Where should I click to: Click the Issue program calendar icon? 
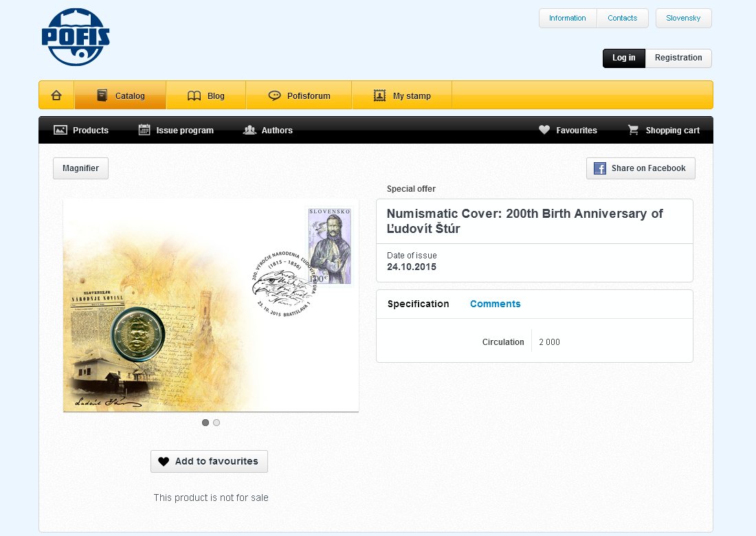(144, 129)
